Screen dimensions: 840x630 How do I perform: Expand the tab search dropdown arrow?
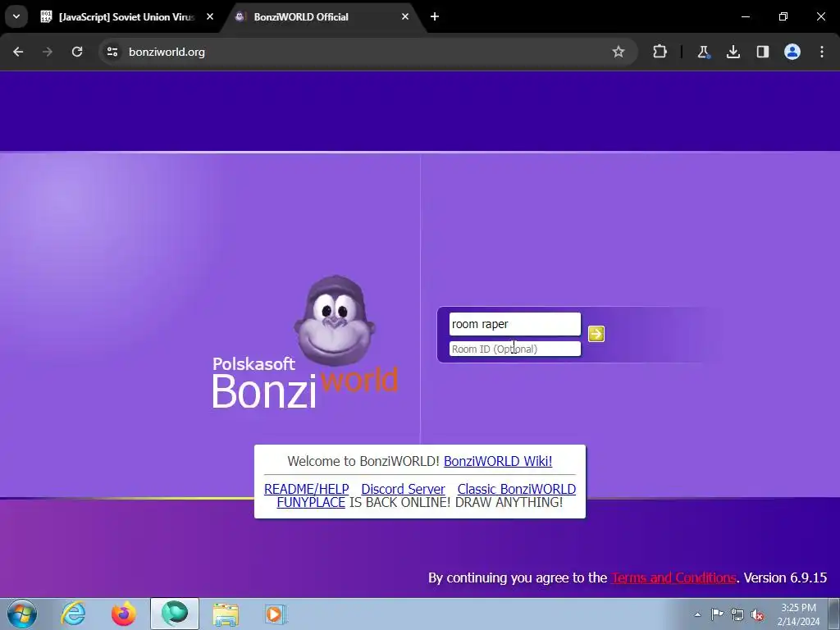[16, 16]
